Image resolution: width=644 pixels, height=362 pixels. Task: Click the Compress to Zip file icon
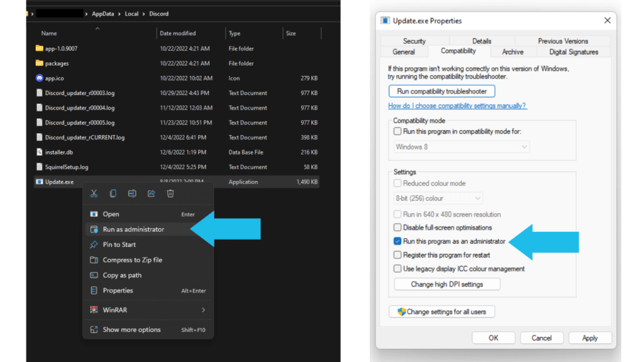click(94, 260)
